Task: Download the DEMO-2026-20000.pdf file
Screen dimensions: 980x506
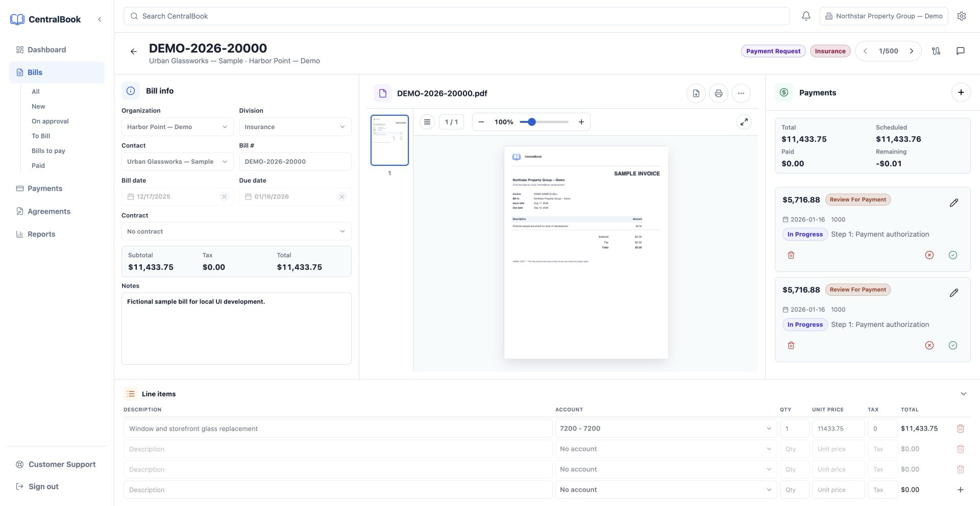Action: coord(696,93)
